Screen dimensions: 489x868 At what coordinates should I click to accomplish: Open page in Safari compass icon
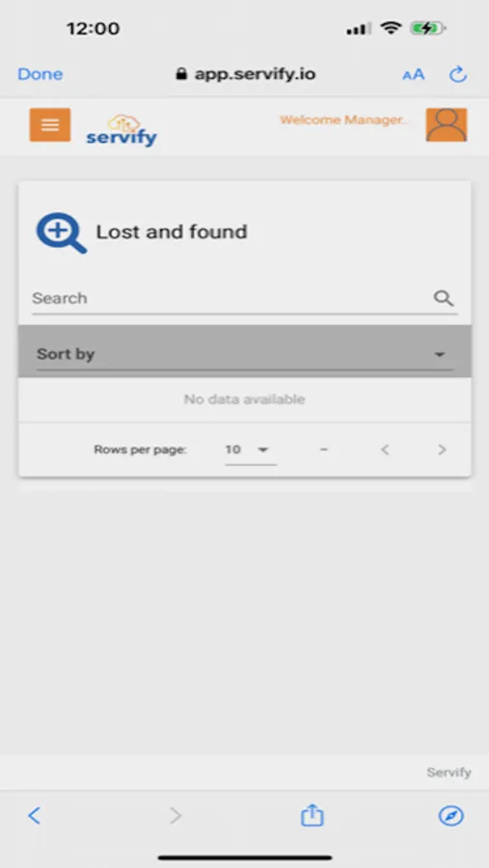(x=450, y=815)
